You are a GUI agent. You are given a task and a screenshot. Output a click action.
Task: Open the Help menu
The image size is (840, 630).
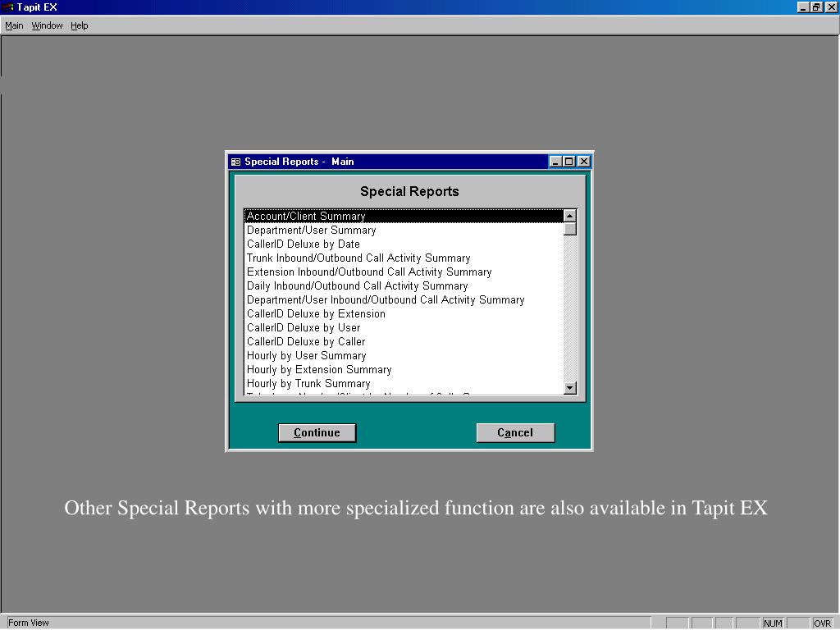click(x=80, y=25)
